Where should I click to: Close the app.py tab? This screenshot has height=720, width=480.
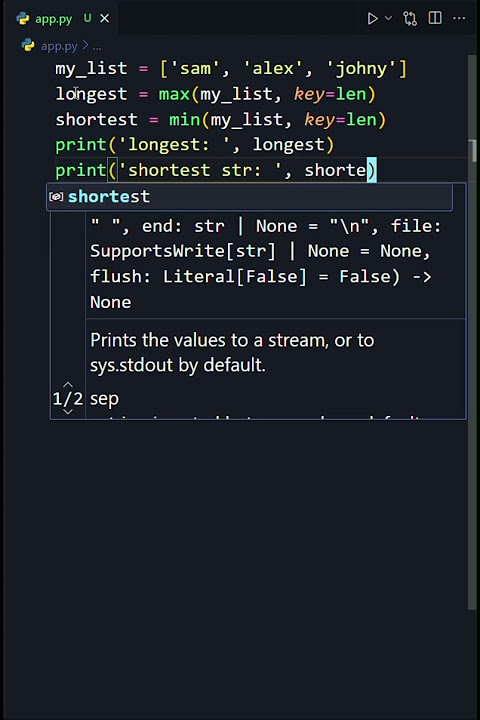[105, 18]
